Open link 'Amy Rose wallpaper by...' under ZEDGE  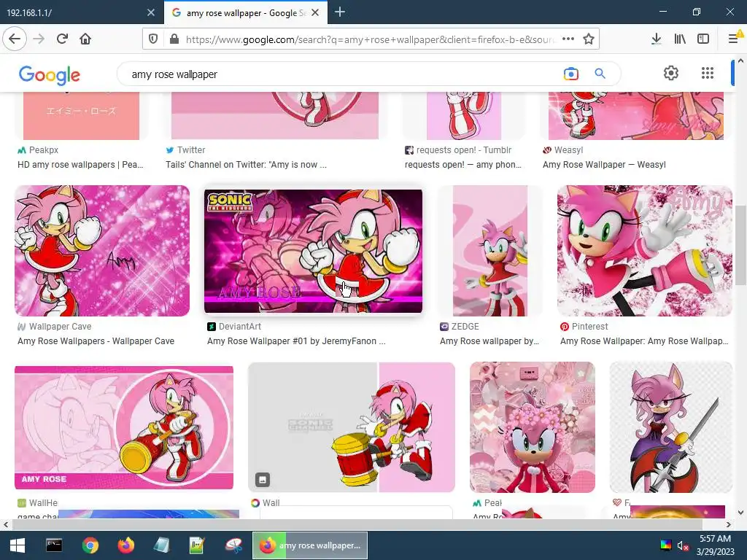click(489, 341)
